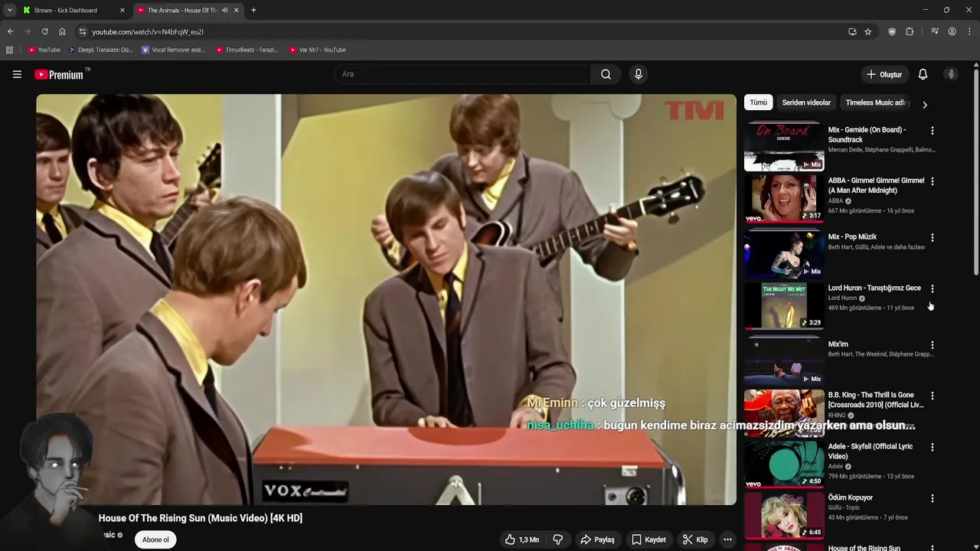Open the account avatar menu

(x=951, y=74)
